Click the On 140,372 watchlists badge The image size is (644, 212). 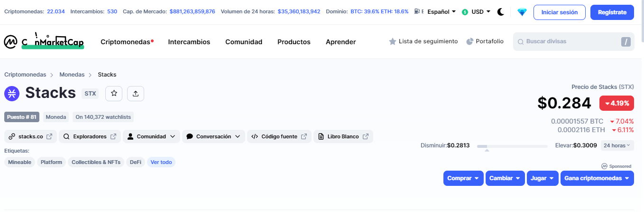coord(104,117)
